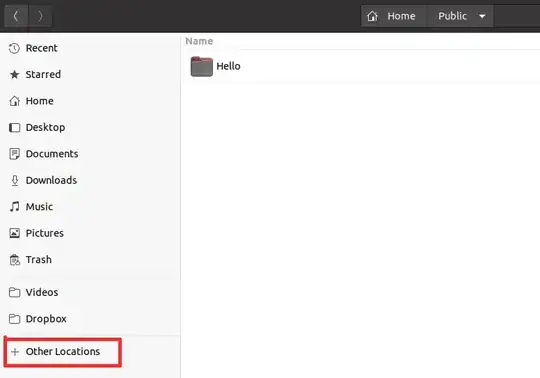Open Trash using the bin icon
Screen dimensions: 540x378
(x=14, y=260)
